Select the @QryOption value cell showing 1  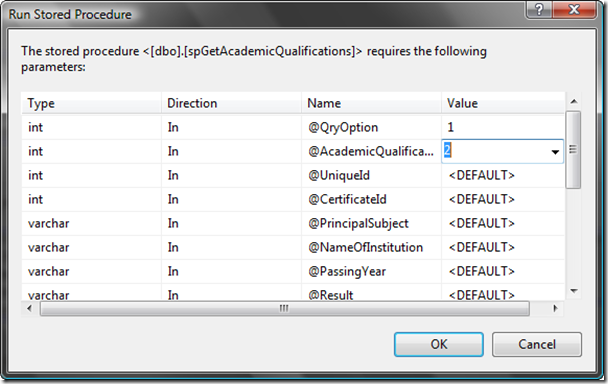503,127
